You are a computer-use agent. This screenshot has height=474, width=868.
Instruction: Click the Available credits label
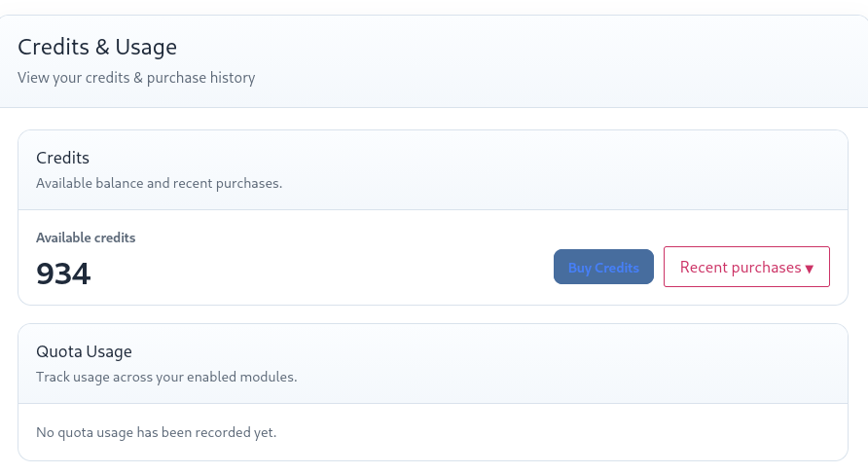(x=86, y=237)
